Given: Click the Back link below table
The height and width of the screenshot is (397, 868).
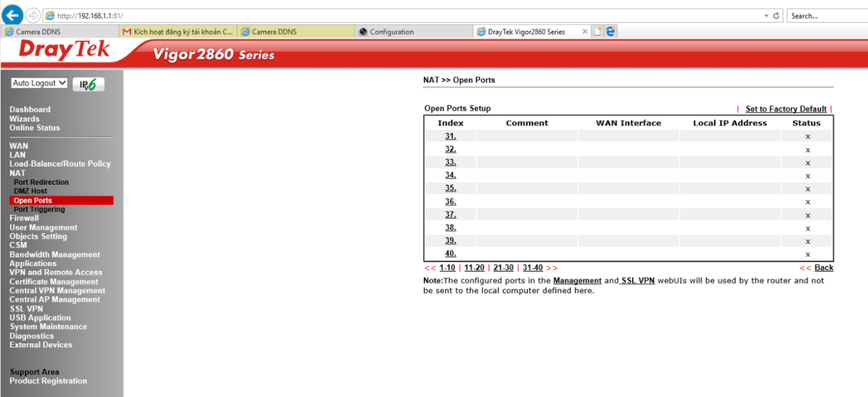Looking at the screenshot, I should point(824,268).
